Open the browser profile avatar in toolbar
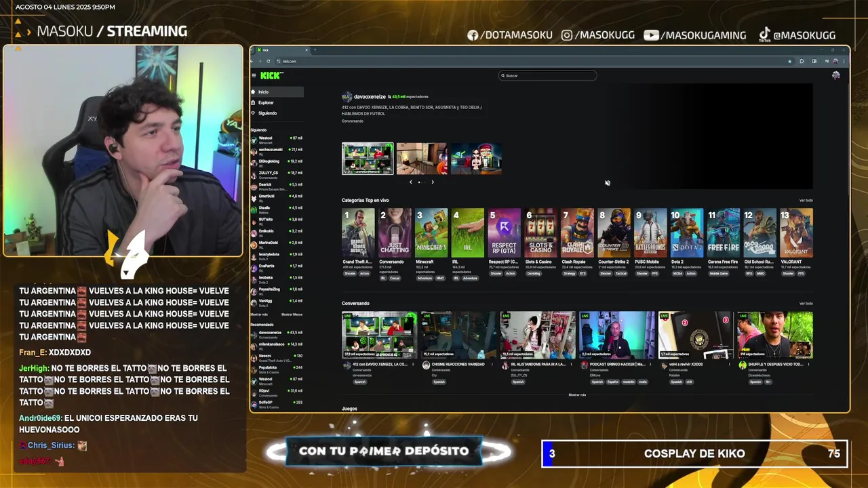The width and height of the screenshot is (868, 488). coord(835,61)
